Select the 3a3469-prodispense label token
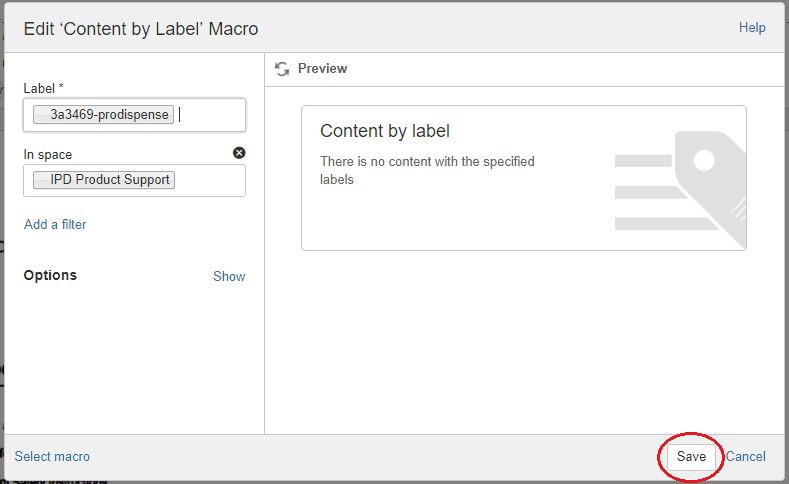The image size is (789, 484). (103, 115)
